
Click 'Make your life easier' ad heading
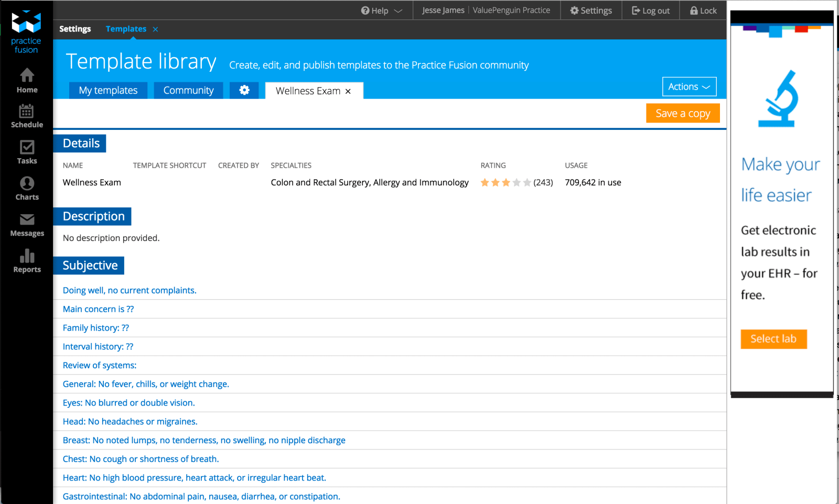click(x=780, y=180)
